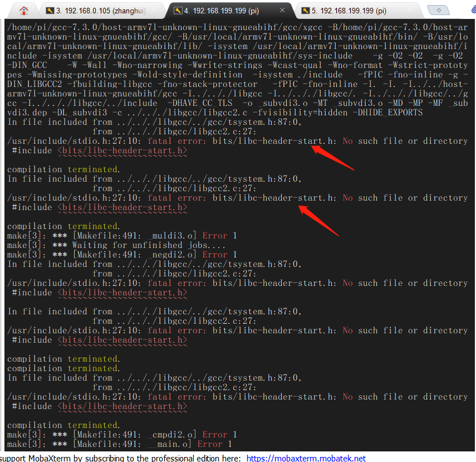Click the session icon on tab 3

[50, 11]
